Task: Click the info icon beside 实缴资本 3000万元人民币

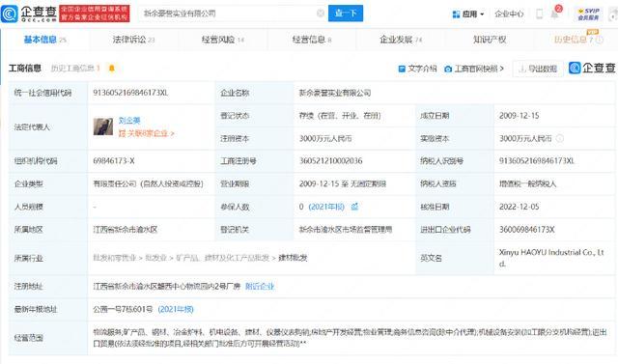Action: point(560,139)
